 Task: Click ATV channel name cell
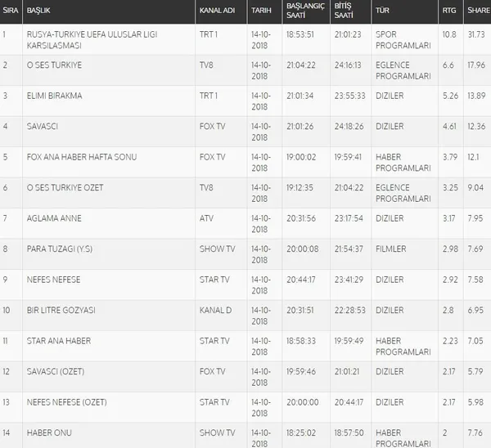[x=206, y=218]
